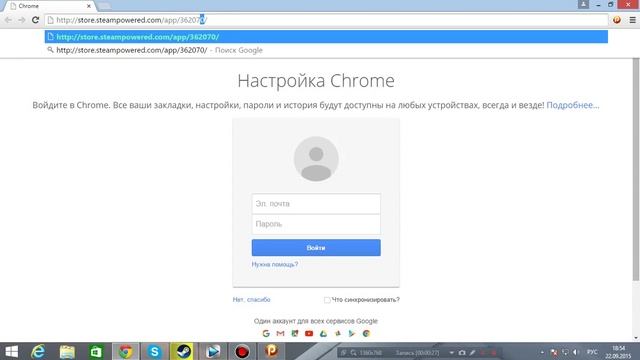Click the Gmail service icon
This screenshot has height=360, width=640.
[x=280, y=333]
